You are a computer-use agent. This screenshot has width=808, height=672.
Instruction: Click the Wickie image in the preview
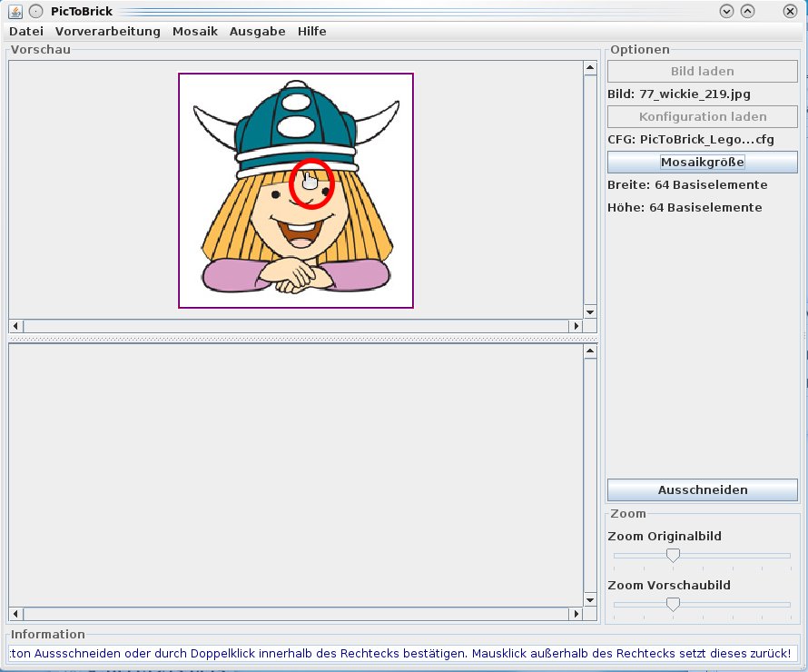pos(296,191)
